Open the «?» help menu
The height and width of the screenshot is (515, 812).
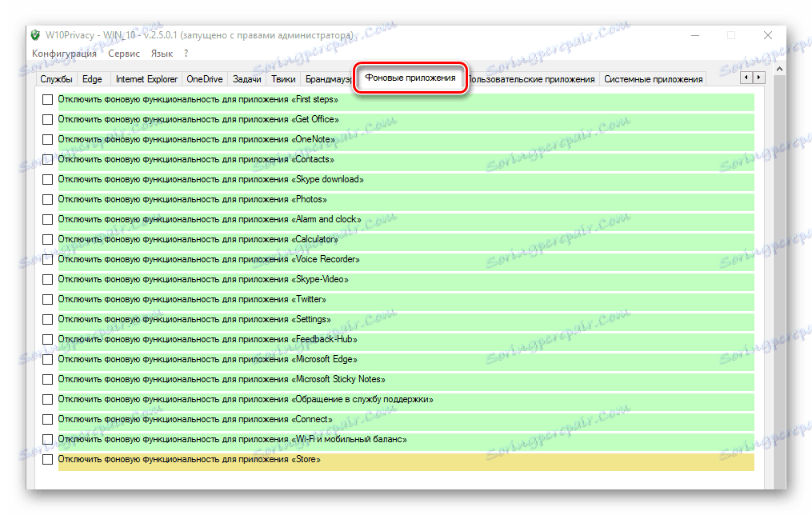click(186, 54)
